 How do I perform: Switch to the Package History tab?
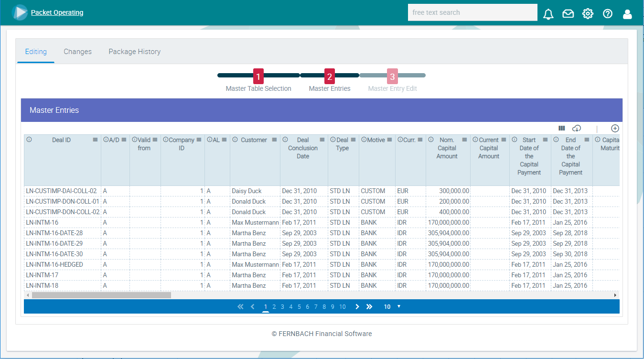click(x=134, y=52)
